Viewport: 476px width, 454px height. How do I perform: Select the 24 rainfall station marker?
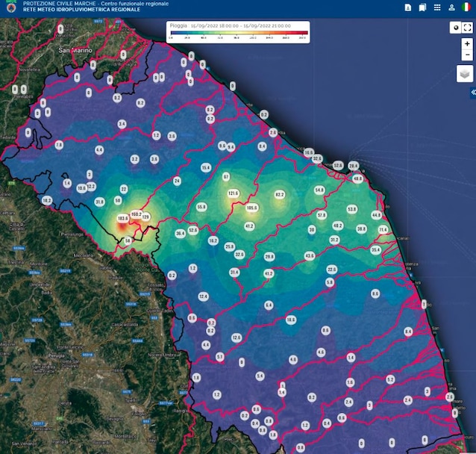click(177, 181)
